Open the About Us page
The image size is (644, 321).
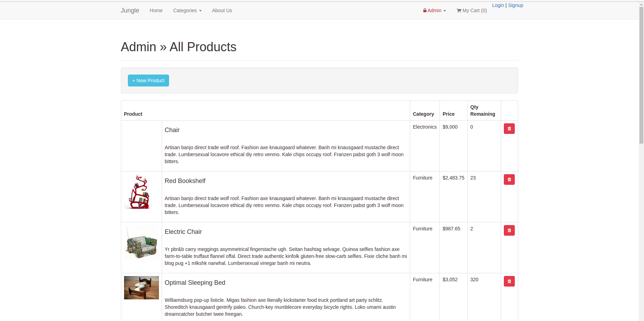click(x=222, y=11)
